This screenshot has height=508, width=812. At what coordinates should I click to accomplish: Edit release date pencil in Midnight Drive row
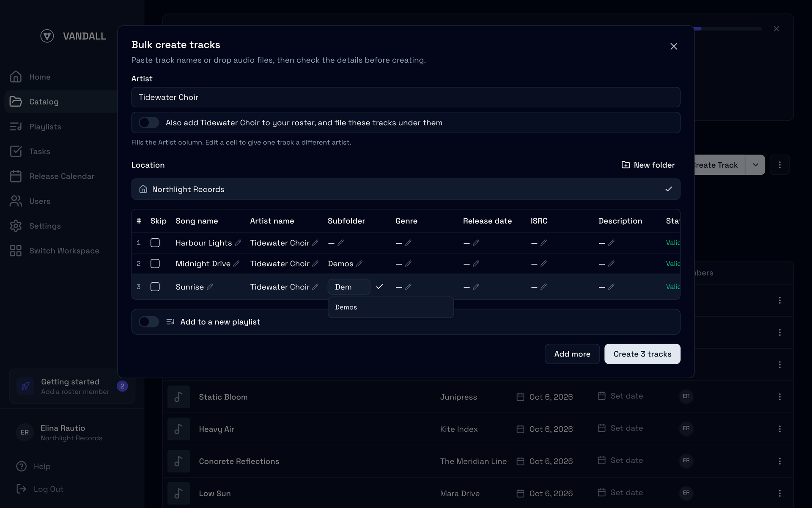click(476, 263)
